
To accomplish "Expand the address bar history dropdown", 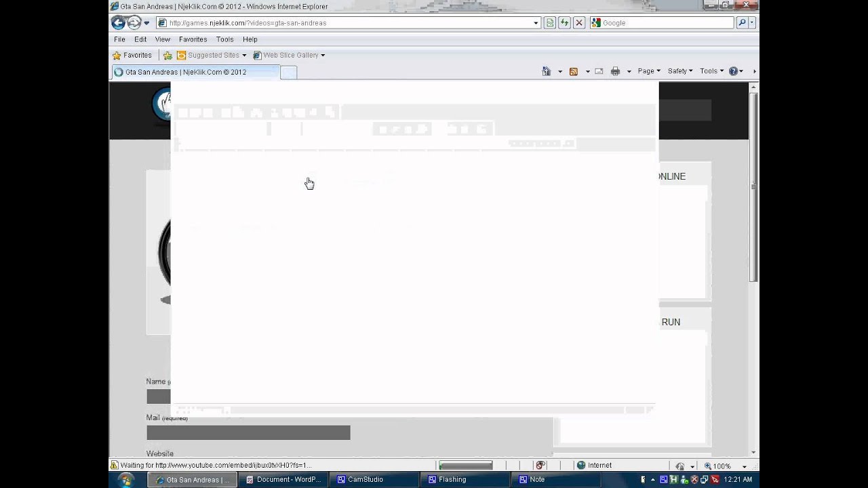I will (536, 23).
